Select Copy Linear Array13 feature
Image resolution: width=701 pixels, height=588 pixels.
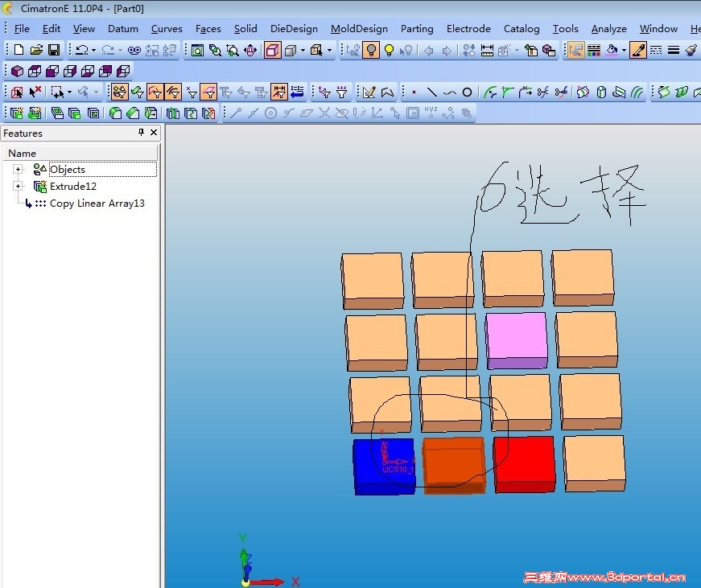(97, 204)
